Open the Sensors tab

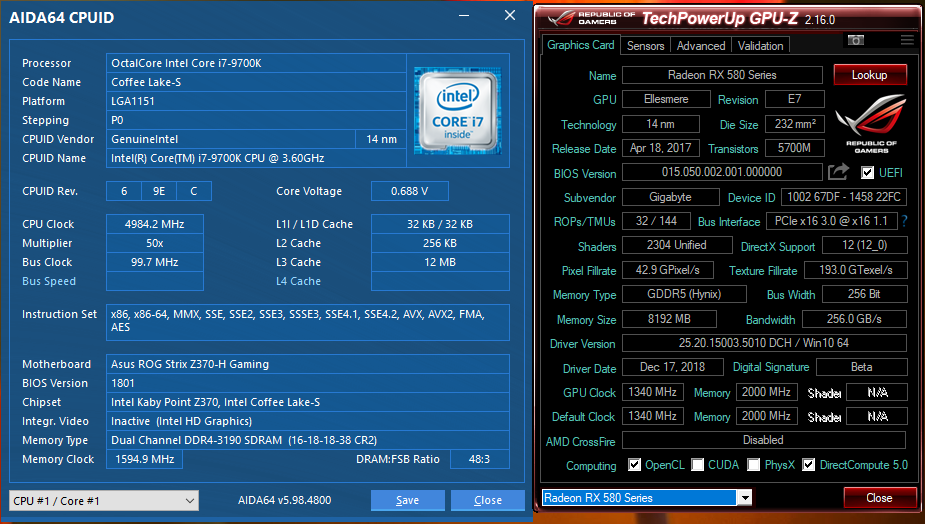[645, 45]
